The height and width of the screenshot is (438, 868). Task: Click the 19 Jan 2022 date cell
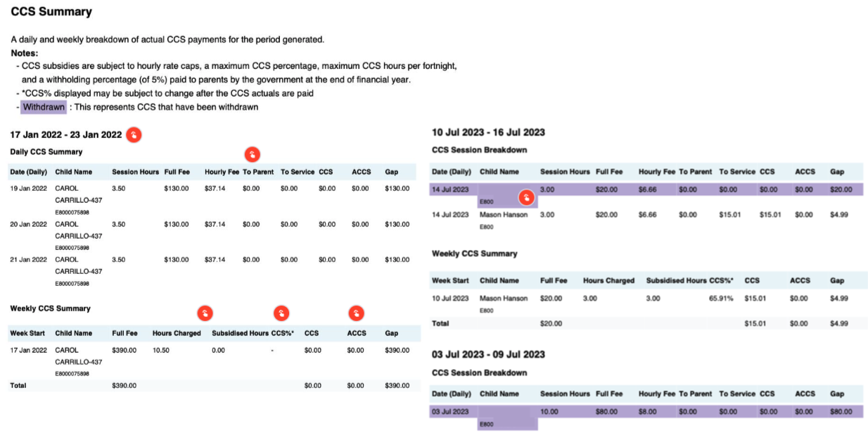(x=28, y=189)
